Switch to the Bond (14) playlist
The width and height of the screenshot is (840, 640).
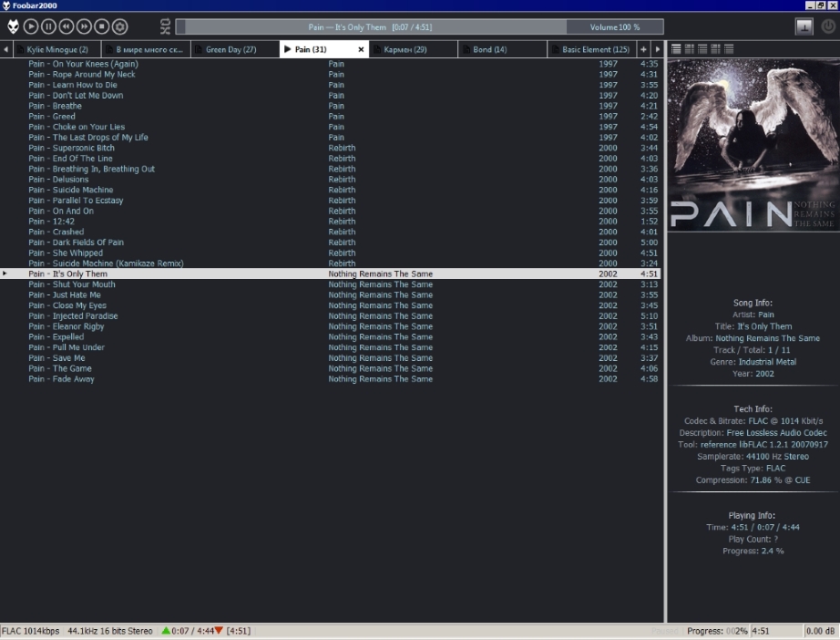pyautogui.click(x=503, y=49)
